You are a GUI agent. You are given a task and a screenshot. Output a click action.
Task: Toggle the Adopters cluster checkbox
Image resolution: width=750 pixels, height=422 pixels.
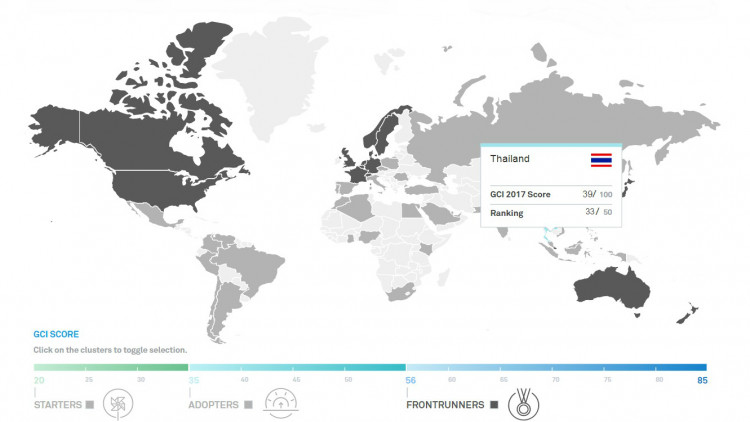point(248,405)
